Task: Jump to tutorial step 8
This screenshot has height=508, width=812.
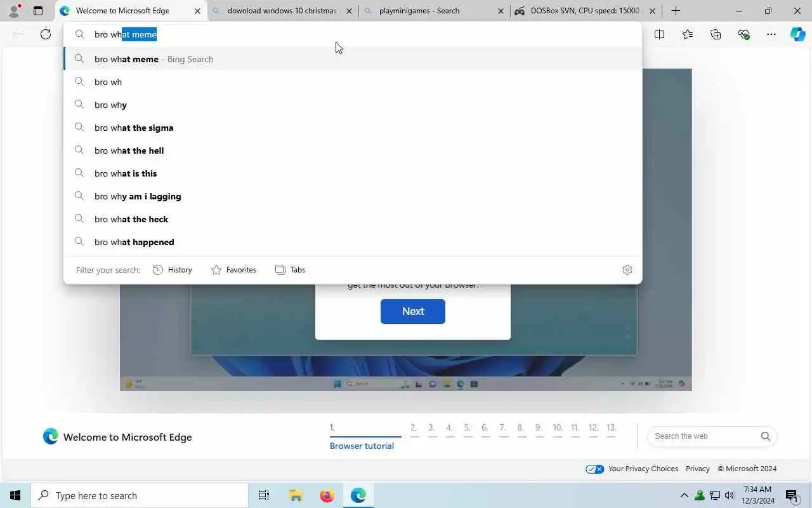Action: tap(520, 430)
